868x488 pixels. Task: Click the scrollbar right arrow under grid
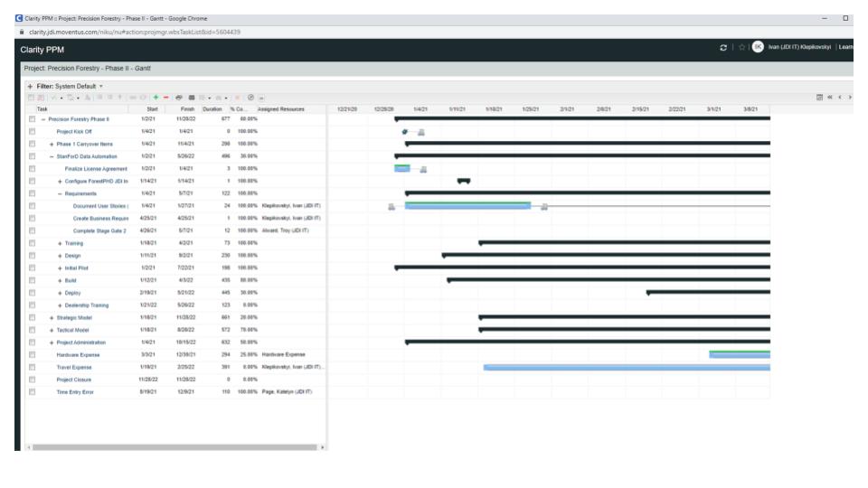pos(322,447)
